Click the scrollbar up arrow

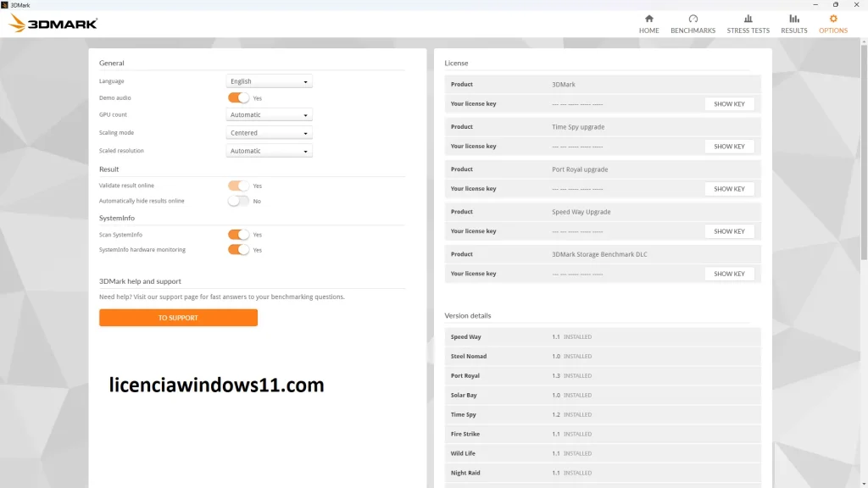coord(864,41)
